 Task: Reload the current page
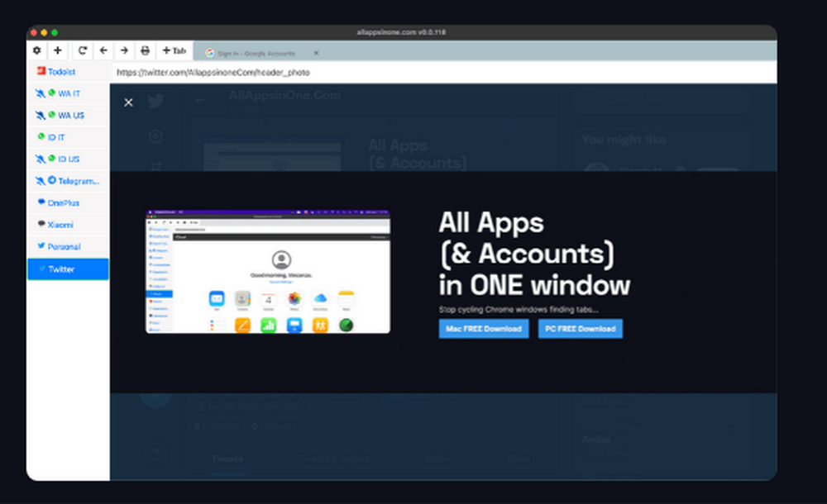tap(82, 50)
